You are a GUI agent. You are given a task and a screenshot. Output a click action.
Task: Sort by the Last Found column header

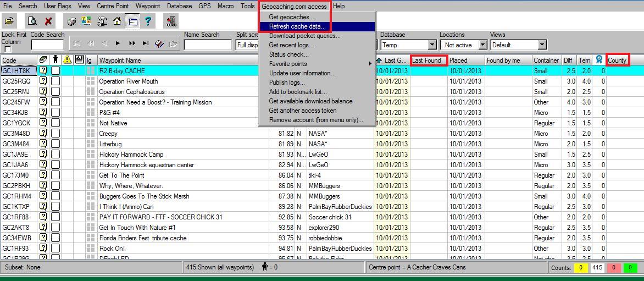click(x=429, y=60)
